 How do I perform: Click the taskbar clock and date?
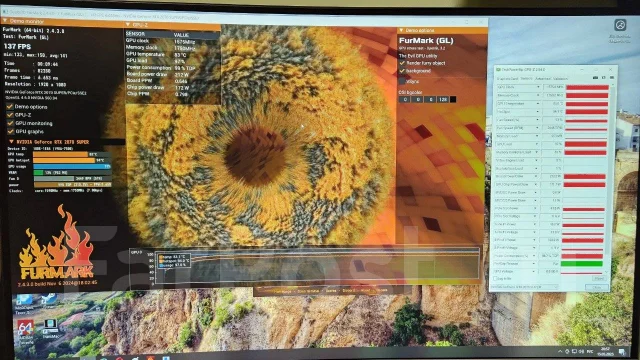pyautogui.click(x=606, y=351)
